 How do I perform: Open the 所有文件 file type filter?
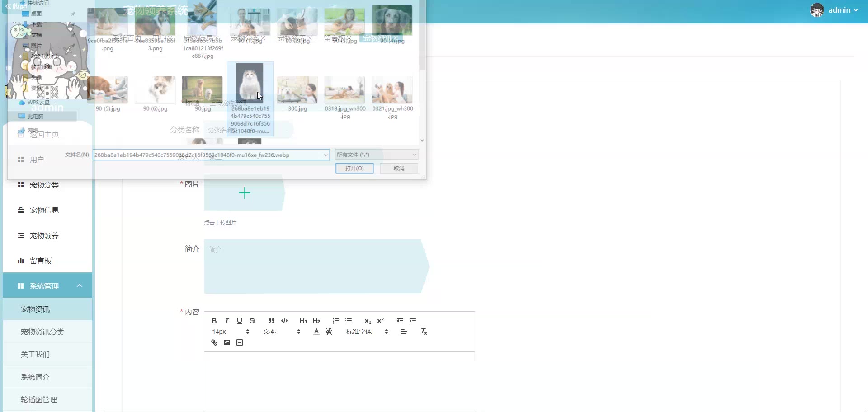(377, 154)
